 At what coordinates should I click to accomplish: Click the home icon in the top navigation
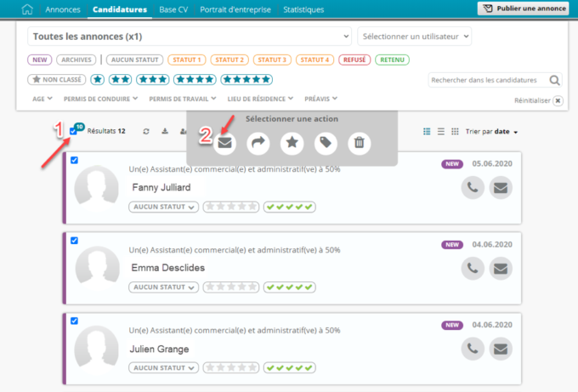point(28,9)
